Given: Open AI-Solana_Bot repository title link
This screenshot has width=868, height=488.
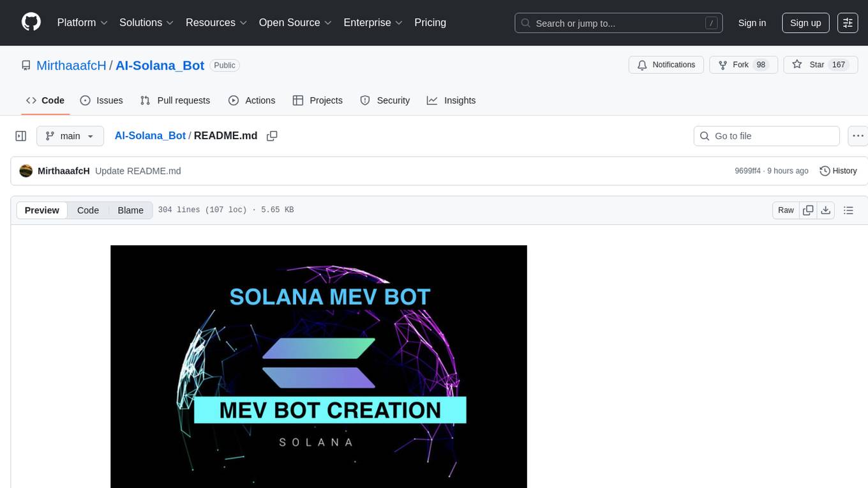Looking at the screenshot, I should [160, 65].
